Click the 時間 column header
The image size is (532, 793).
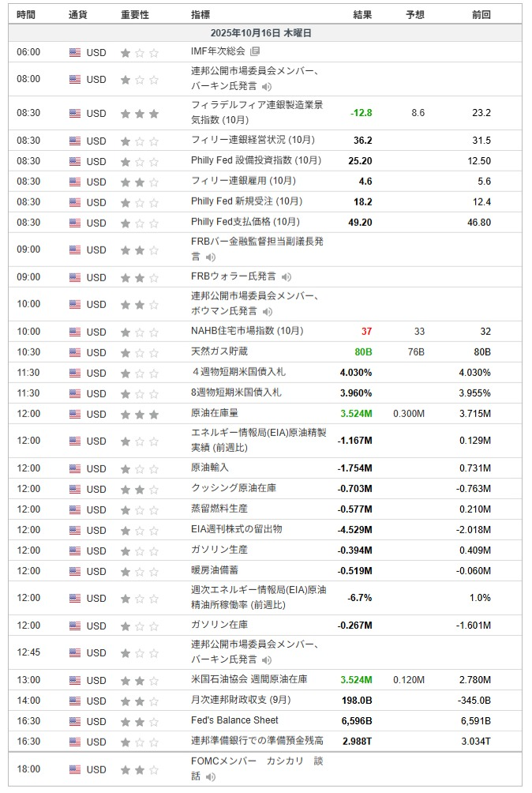(x=26, y=14)
